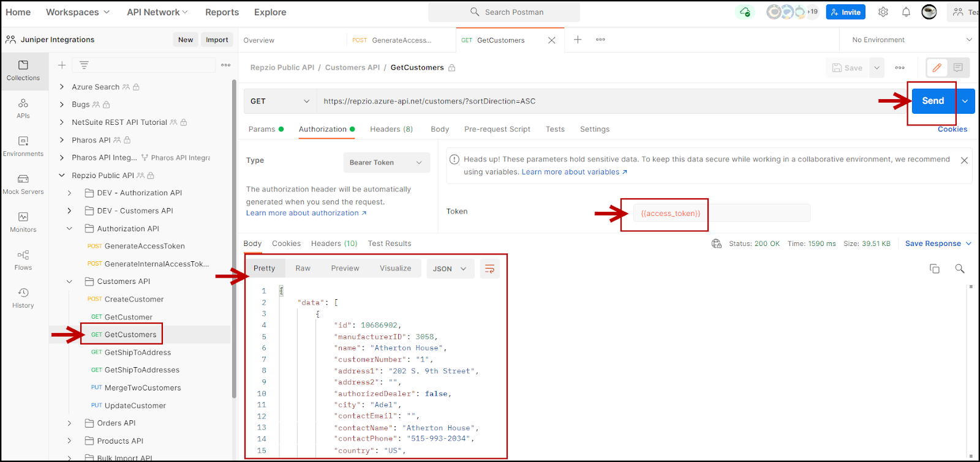
Task: Expand the Orders API folder
Action: coord(69,423)
